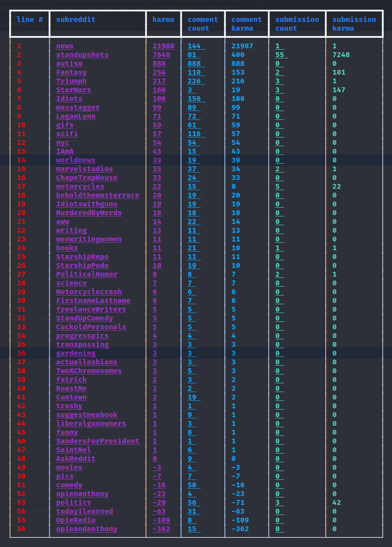Viewport: 392px width, 547px height.
Task: Open the PoliticalHumor subreddit link
Action: [x=87, y=274]
